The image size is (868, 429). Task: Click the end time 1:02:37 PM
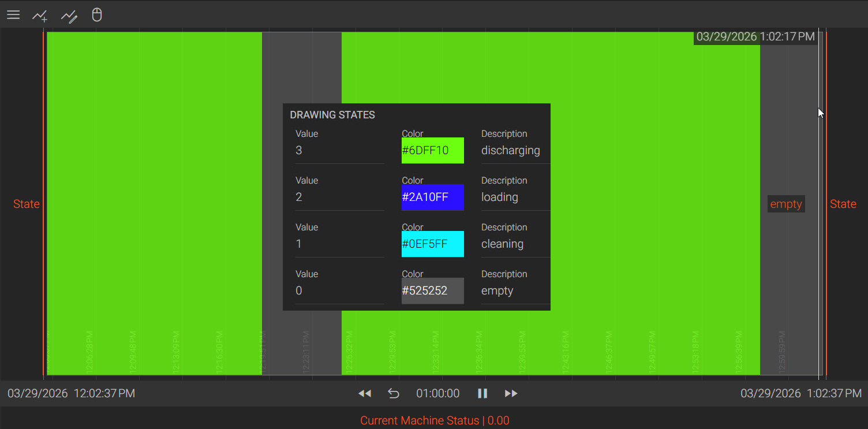(x=835, y=394)
